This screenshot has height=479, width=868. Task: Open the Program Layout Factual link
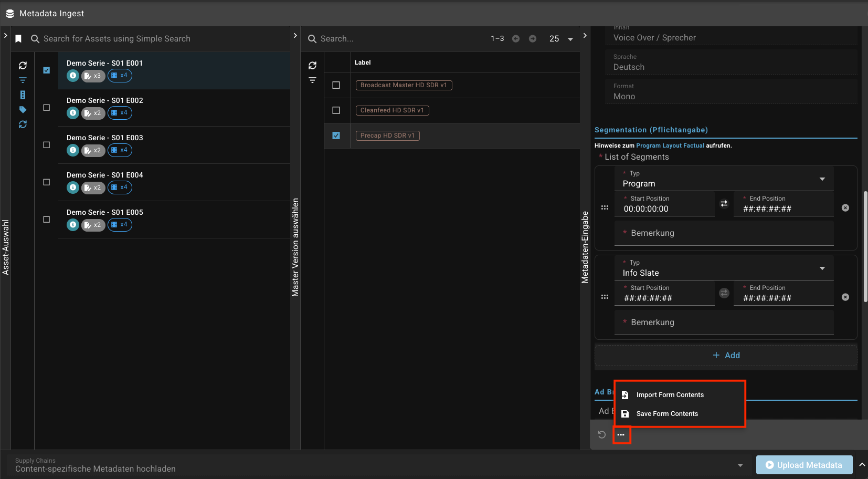pyautogui.click(x=670, y=146)
